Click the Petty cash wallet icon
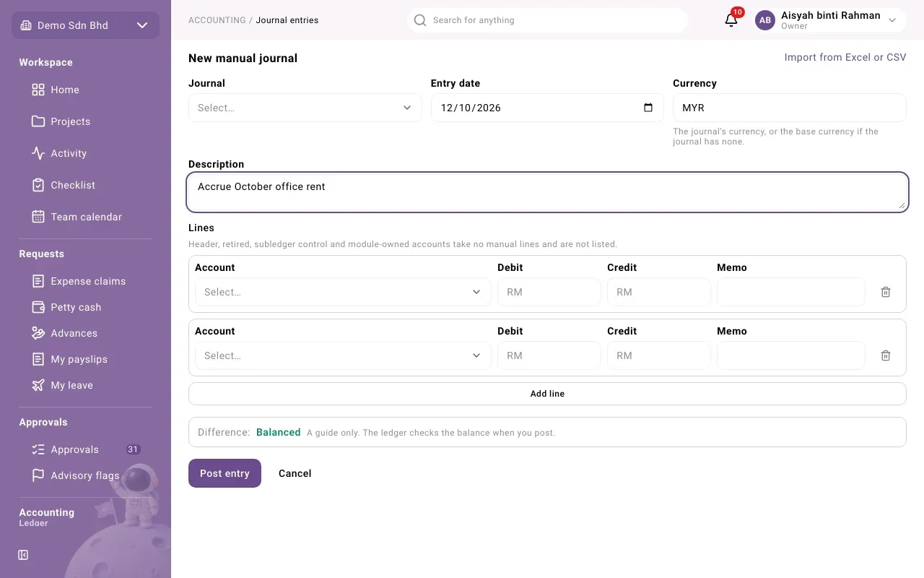924x578 pixels. tap(38, 307)
